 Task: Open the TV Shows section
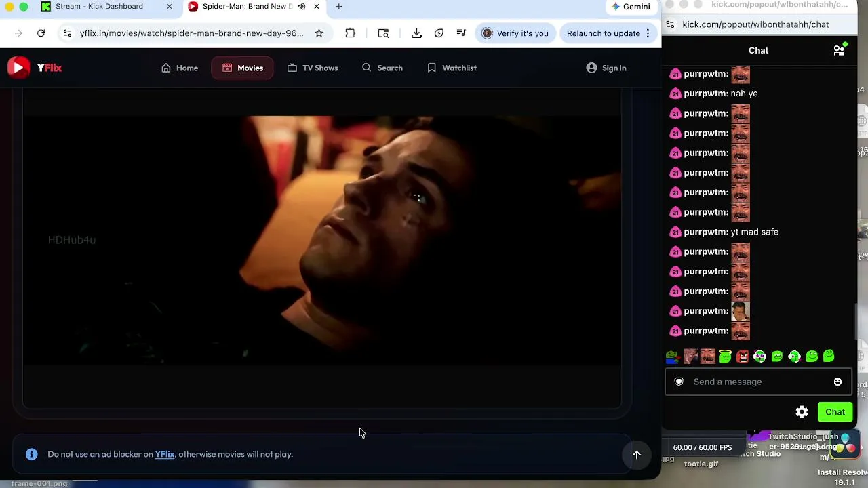pyautogui.click(x=312, y=68)
